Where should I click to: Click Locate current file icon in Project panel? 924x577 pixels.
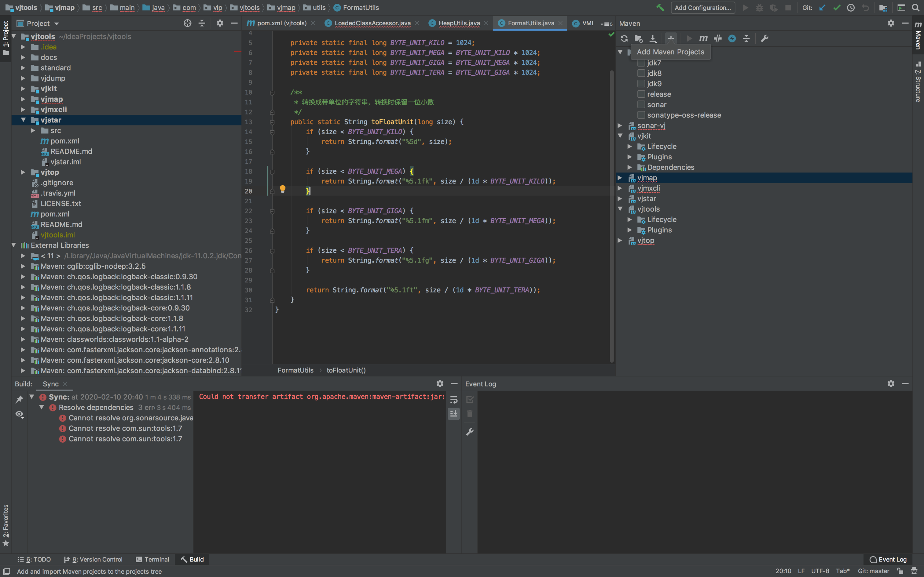pos(187,23)
